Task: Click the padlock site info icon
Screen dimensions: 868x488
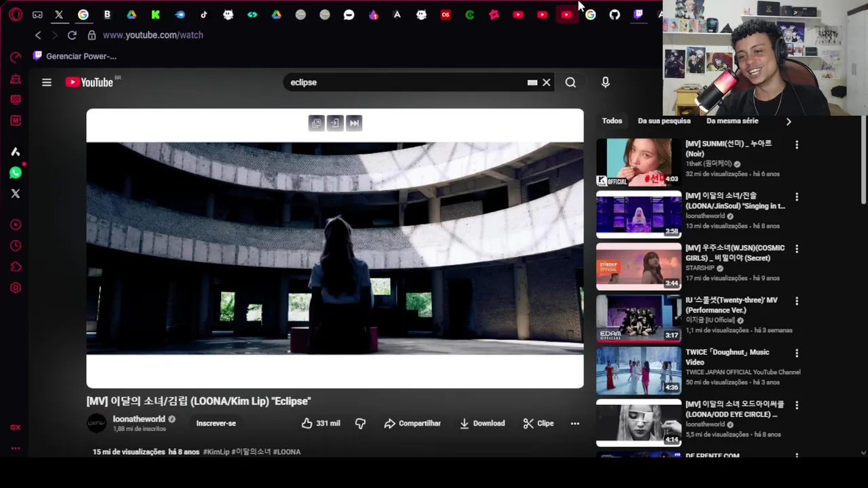Action: point(92,35)
